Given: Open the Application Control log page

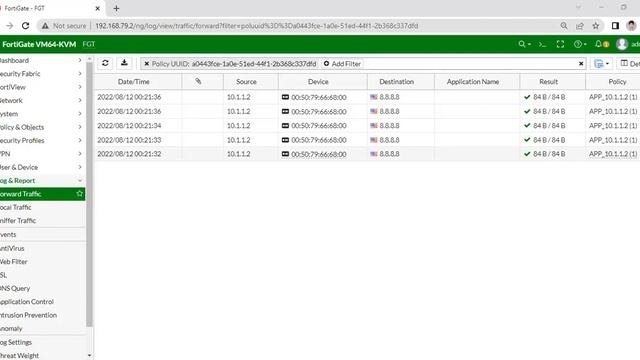Looking at the screenshot, I should (42, 302).
